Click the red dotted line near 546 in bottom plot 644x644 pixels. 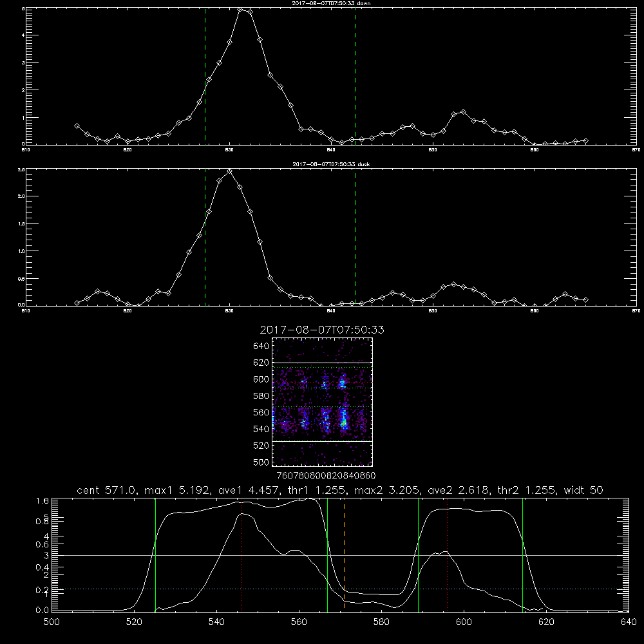point(241,555)
